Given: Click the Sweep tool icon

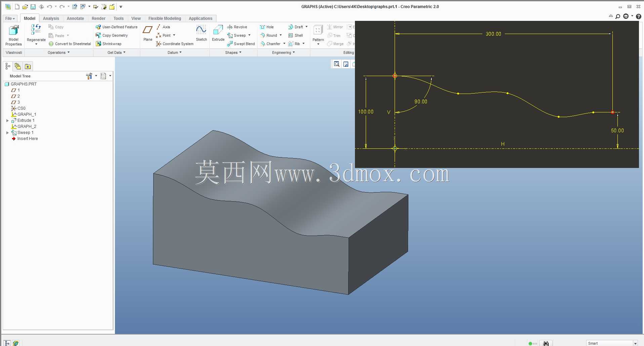Looking at the screenshot, I should (x=230, y=35).
